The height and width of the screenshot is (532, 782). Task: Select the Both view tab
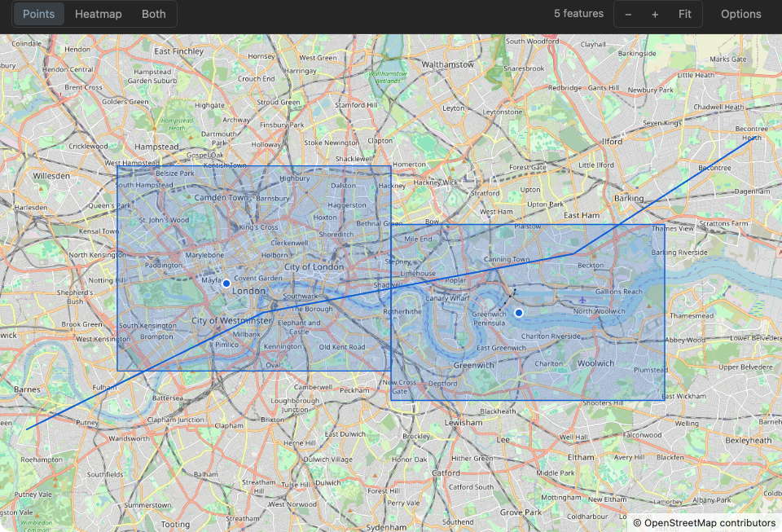(154, 14)
